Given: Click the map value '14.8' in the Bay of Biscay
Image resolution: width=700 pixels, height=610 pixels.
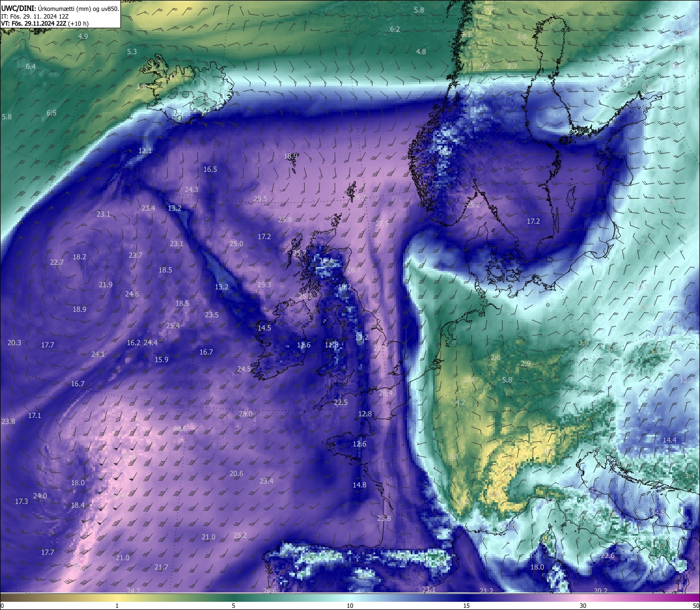Looking at the screenshot, I should 359,485.
